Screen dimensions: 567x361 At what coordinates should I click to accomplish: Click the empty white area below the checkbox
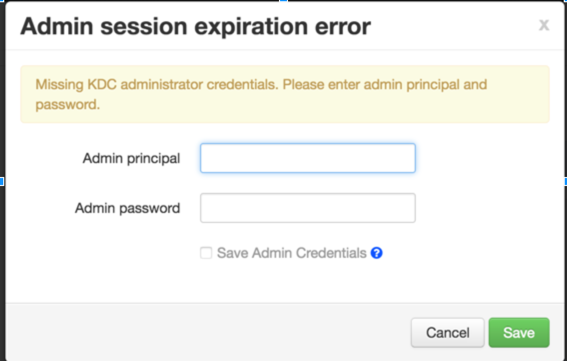[x=285, y=282]
